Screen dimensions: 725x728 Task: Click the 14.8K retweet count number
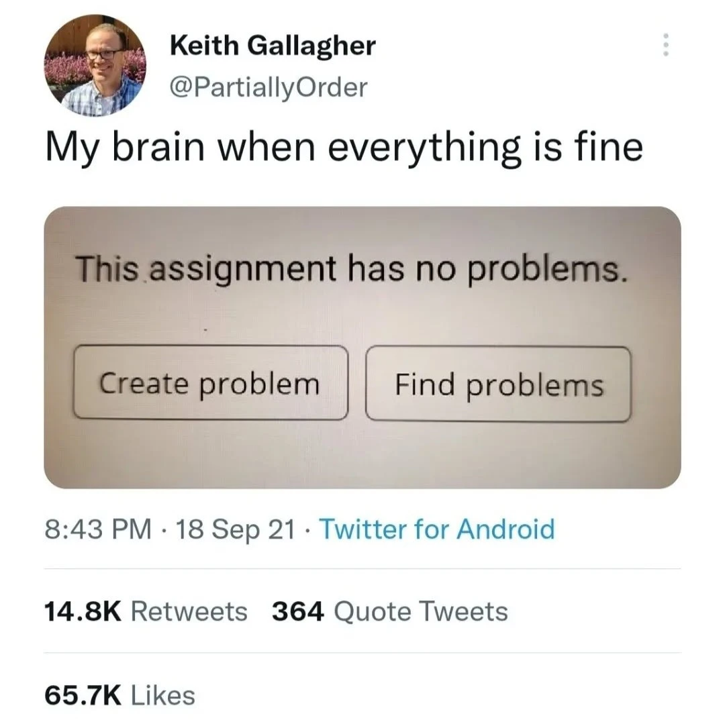click(x=83, y=611)
